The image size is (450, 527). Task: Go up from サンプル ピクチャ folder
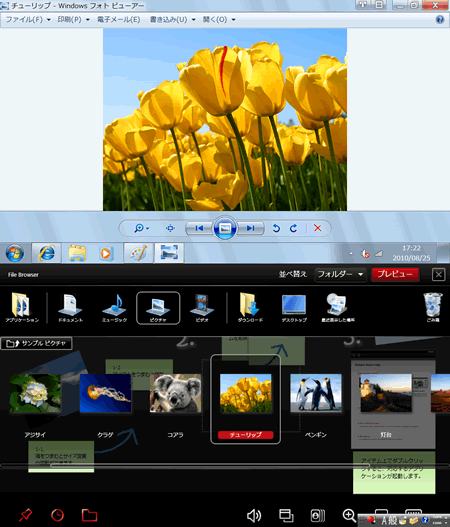pos(36,343)
